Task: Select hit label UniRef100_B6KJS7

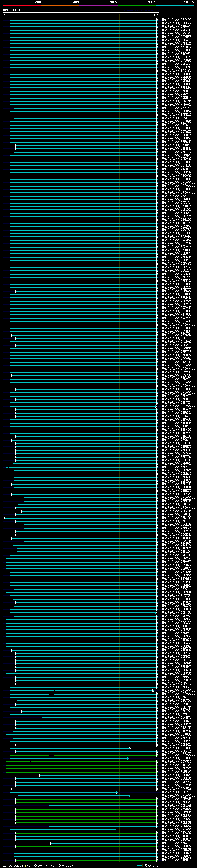Action: [177, 504]
